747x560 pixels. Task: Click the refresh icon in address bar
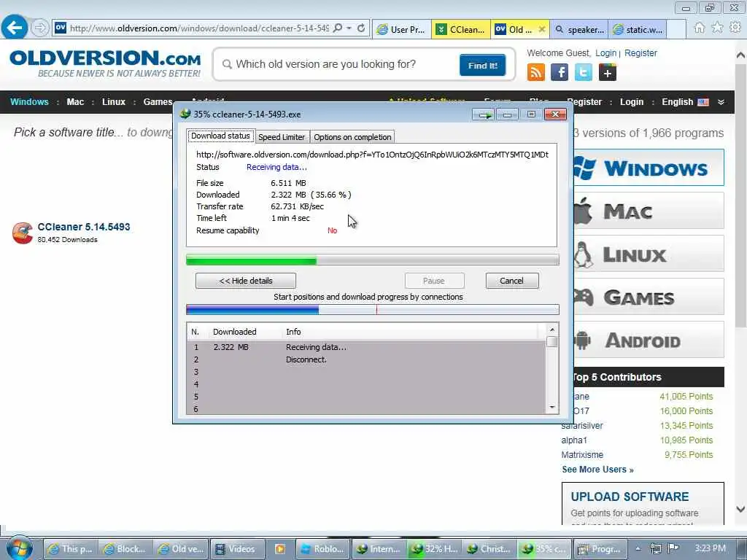[x=361, y=28]
